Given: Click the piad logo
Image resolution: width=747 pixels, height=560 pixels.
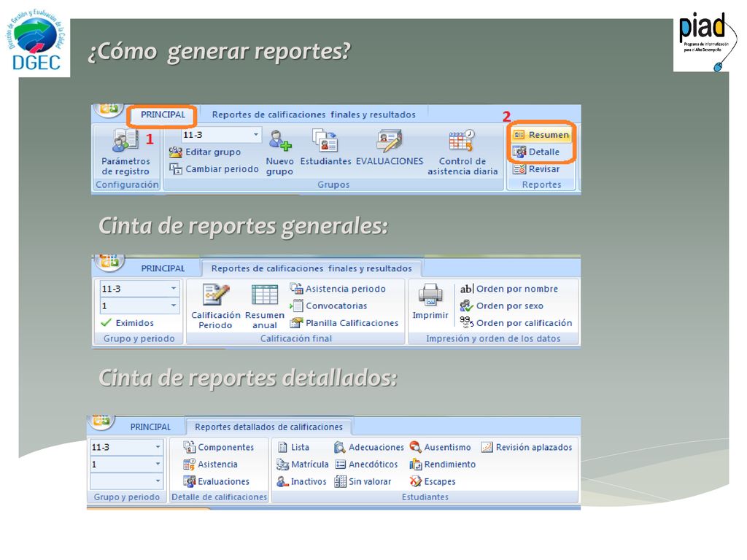Looking at the screenshot, I should click(x=706, y=42).
